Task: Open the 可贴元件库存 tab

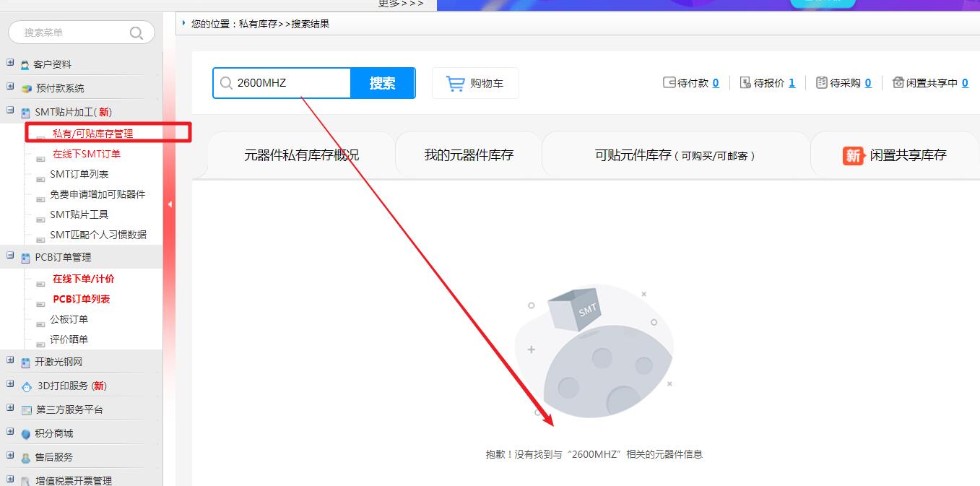Action: 675,155
